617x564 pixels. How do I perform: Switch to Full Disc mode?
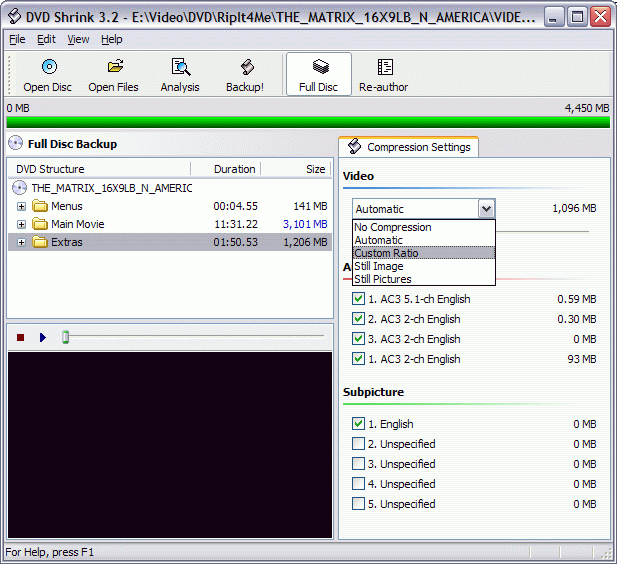(x=319, y=68)
